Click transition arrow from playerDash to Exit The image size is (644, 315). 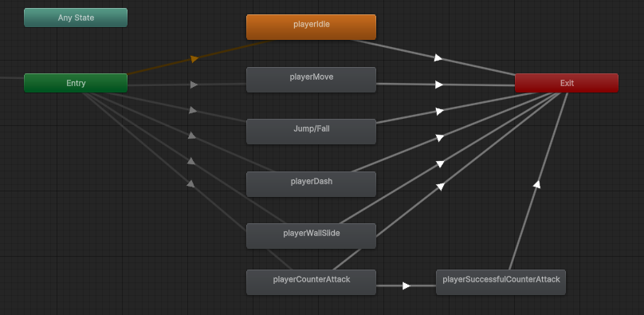440,138
